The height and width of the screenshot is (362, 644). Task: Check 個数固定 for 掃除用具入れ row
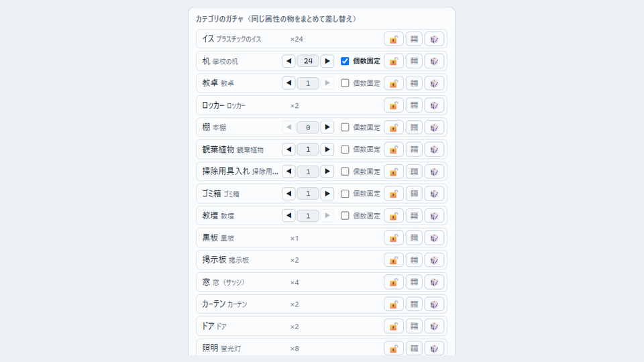[345, 172]
